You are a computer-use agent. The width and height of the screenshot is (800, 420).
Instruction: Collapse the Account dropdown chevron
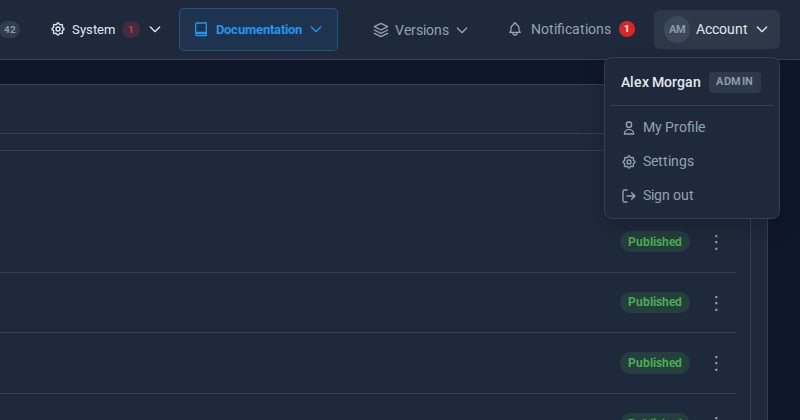pos(762,30)
